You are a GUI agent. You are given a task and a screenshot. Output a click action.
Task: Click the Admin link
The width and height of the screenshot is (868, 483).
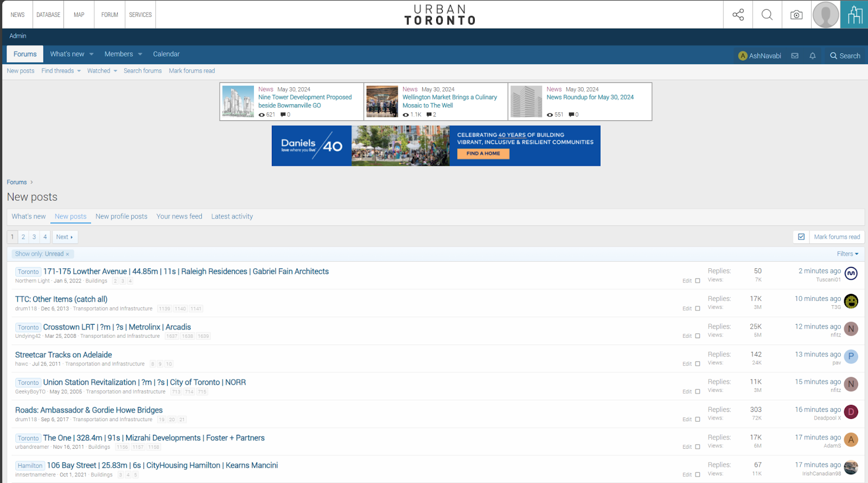click(18, 36)
